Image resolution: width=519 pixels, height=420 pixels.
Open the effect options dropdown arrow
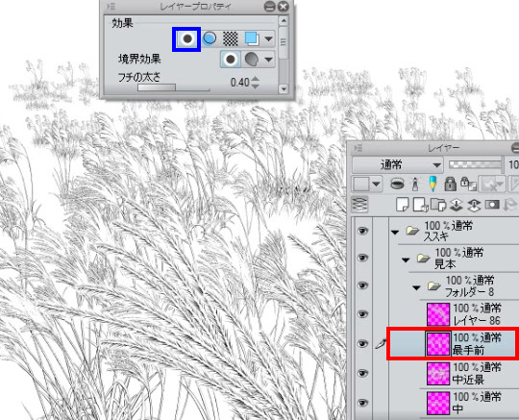269,39
